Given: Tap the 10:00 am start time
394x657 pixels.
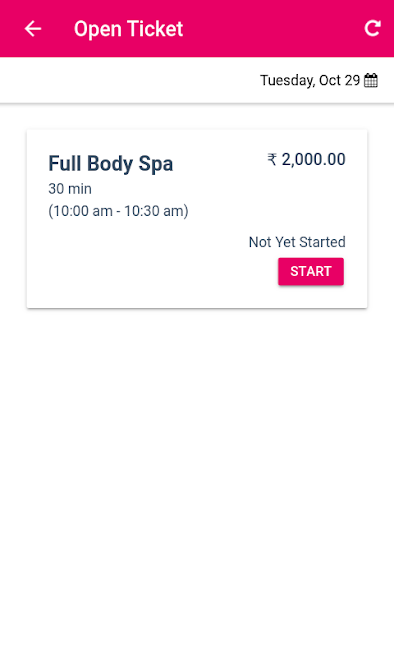Looking at the screenshot, I should [82, 211].
